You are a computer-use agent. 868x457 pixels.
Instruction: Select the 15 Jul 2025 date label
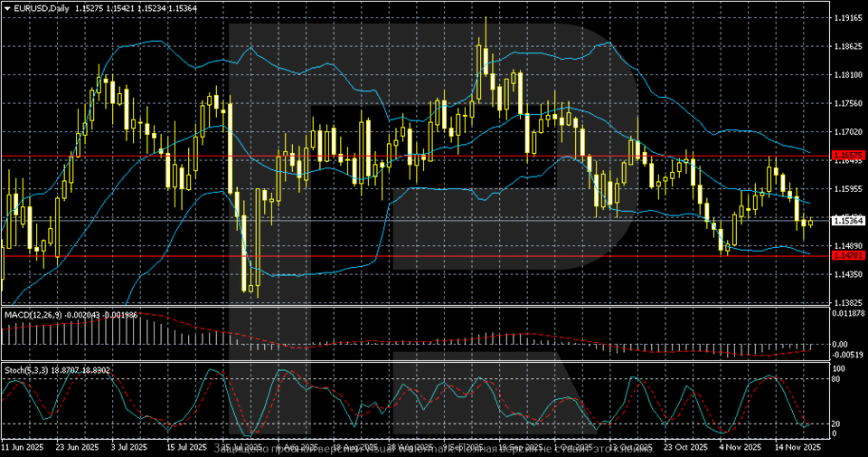click(x=185, y=447)
